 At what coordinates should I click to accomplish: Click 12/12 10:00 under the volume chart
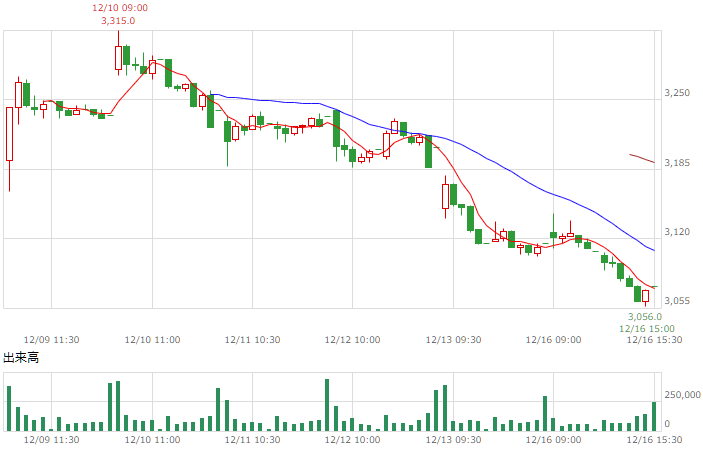[352, 439]
